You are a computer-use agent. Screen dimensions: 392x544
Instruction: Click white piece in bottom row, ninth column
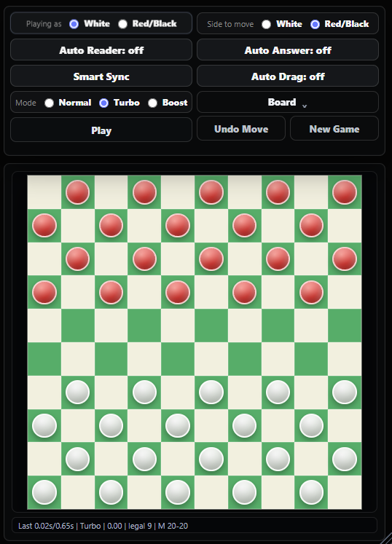click(x=311, y=492)
